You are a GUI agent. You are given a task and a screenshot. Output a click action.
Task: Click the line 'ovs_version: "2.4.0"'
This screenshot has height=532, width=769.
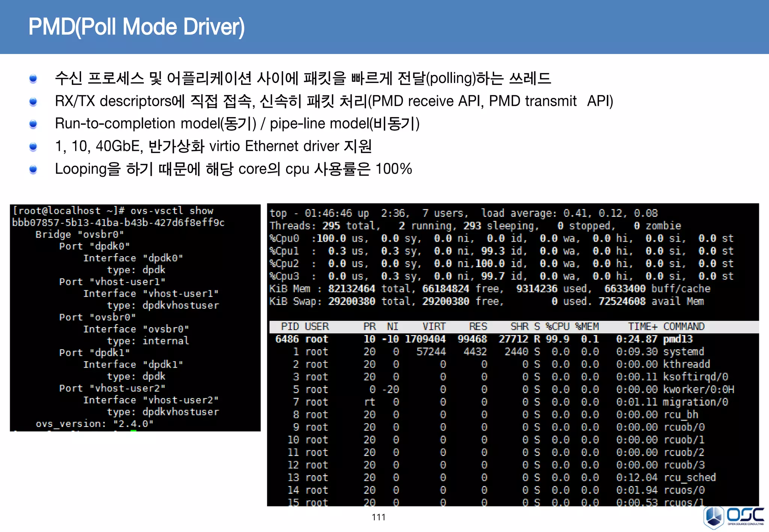[95, 424]
